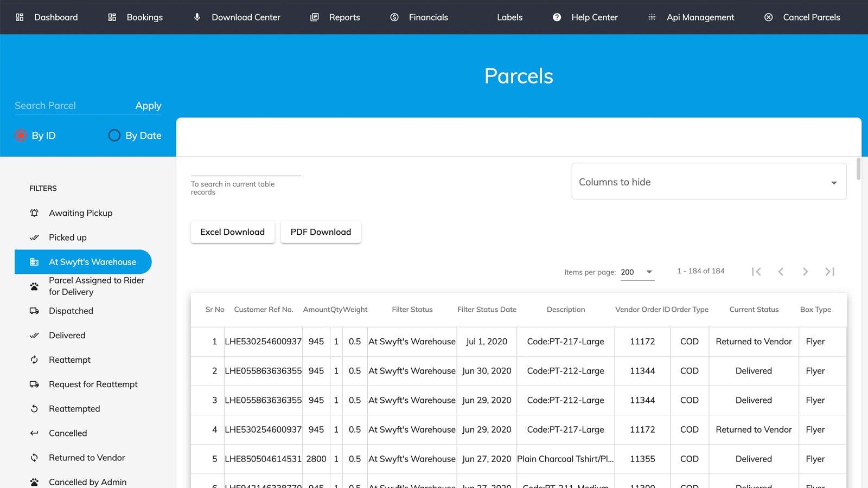Click the Request for Reattempt truck icon
This screenshot has width=868, height=488.
pyautogui.click(x=34, y=384)
